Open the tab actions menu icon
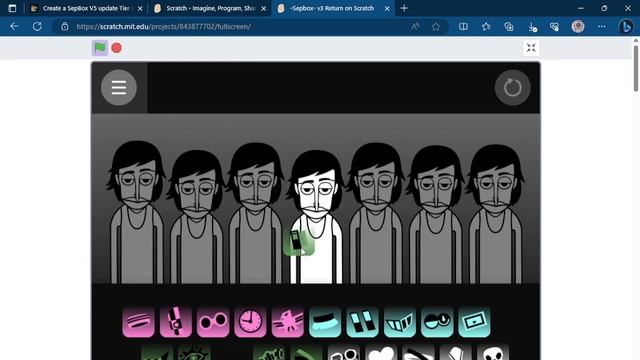This screenshot has width=640, height=360. click(12, 8)
